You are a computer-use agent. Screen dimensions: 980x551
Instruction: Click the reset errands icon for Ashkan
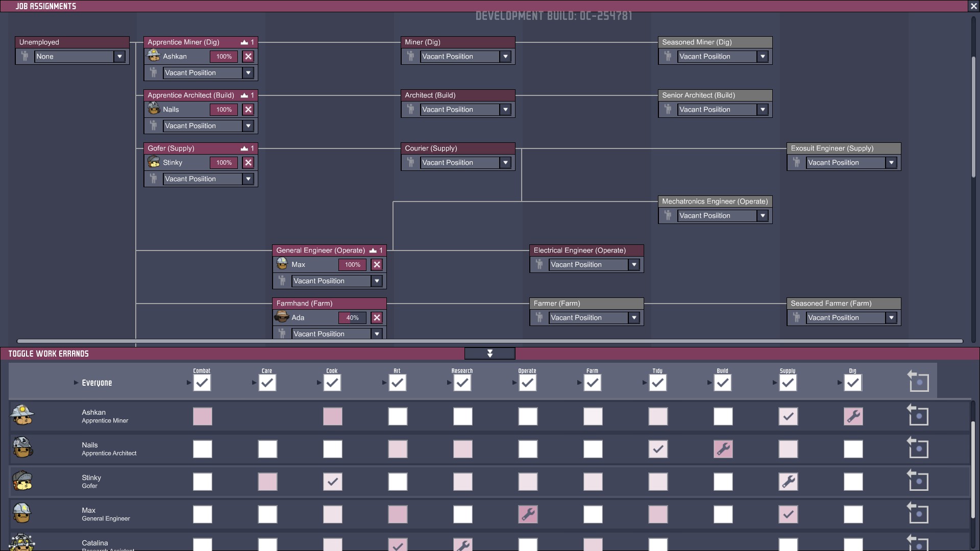tap(918, 415)
